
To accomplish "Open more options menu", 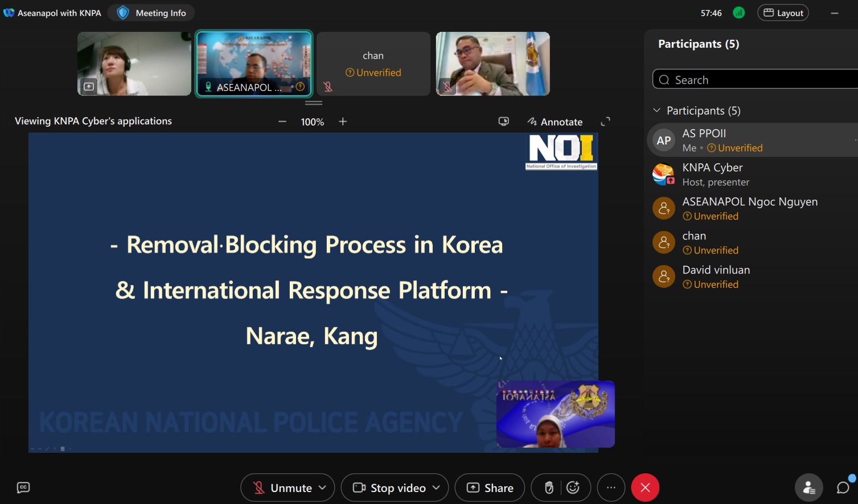I will pyautogui.click(x=611, y=488).
